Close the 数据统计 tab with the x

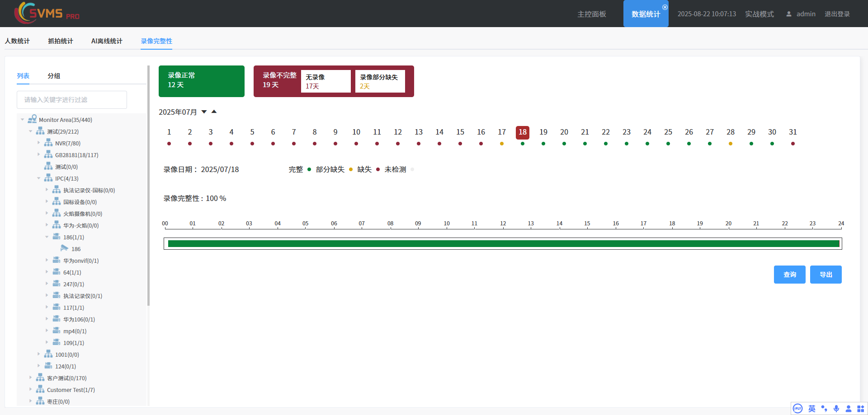(665, 7)
